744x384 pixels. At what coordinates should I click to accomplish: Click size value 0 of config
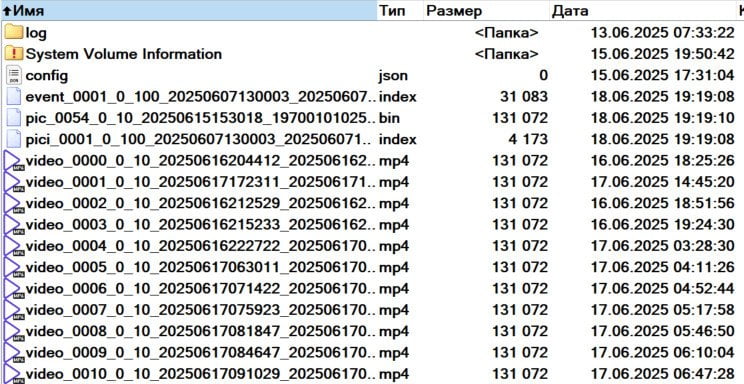543,75
